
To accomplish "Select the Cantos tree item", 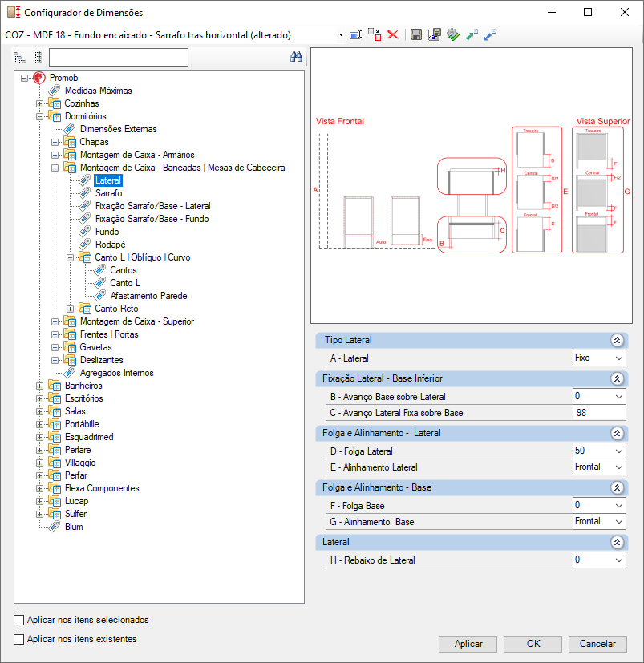I will click(x=124, y=270).
